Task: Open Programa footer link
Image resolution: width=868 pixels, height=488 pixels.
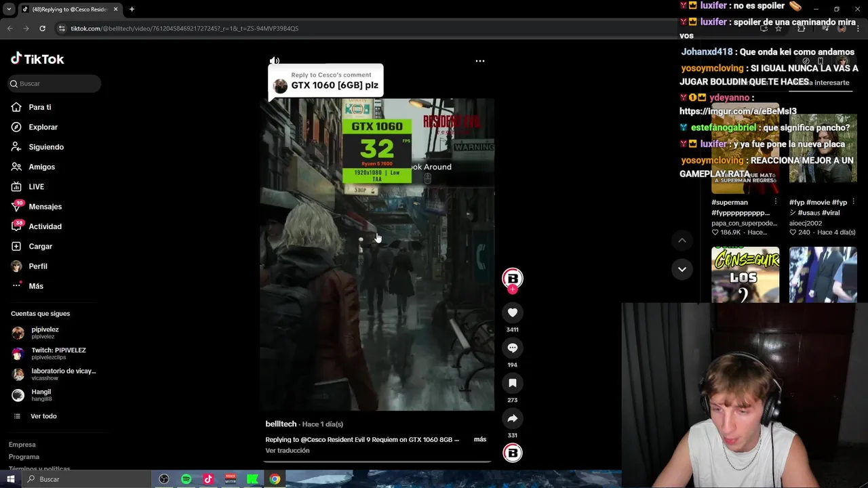Action: click(24, 457)
